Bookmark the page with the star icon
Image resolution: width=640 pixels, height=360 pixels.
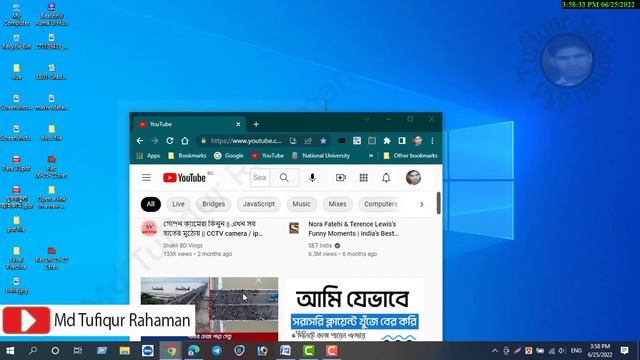coord(323,141)
